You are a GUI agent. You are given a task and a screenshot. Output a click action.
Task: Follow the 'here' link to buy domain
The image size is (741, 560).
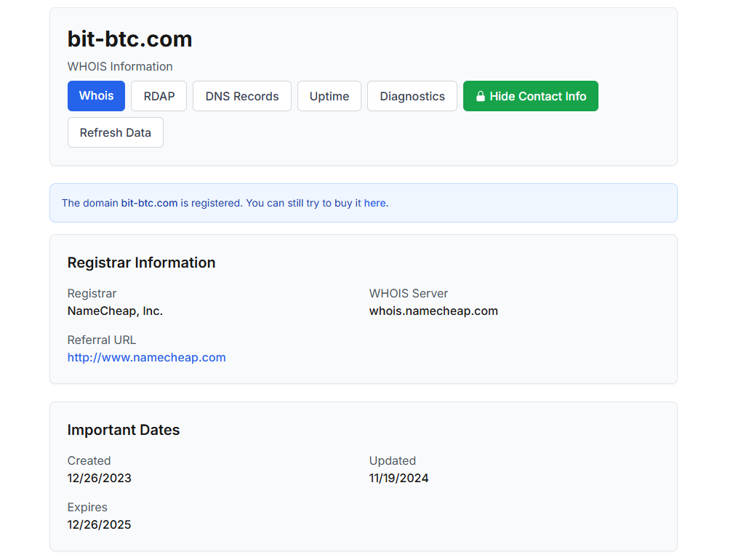[374, 203]
